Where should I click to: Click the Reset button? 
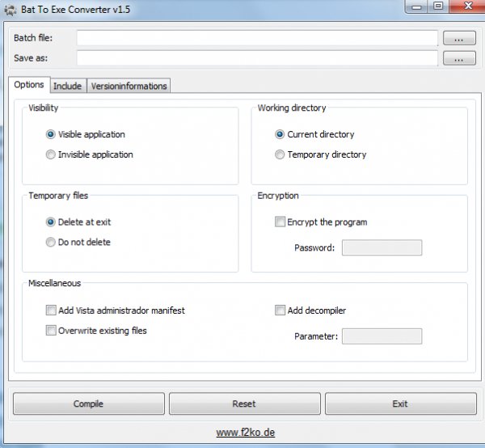(x=244, y=404)
